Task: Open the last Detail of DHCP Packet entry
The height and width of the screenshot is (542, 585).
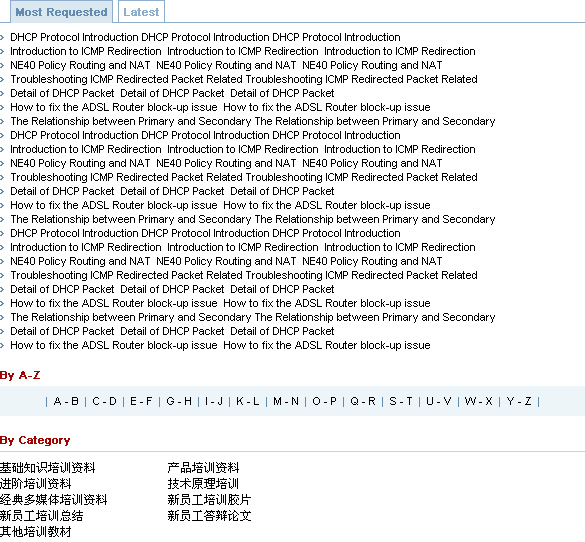Action: pyautogui.click(x=172, y=331)
